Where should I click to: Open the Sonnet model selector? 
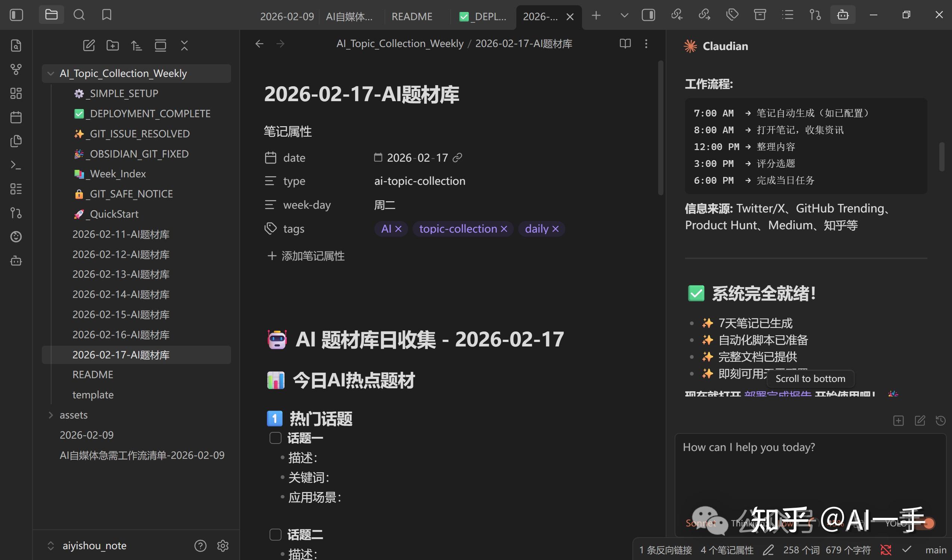701,523
